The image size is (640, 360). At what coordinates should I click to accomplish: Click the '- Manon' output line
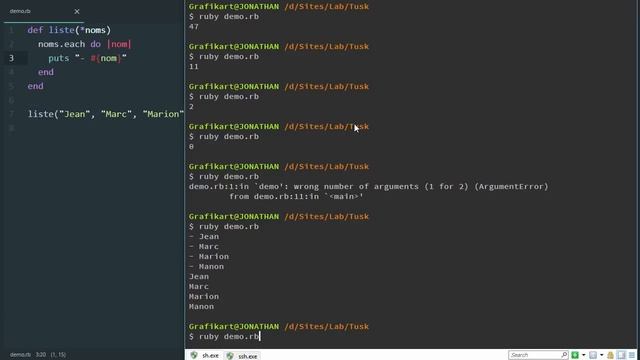(x=206, y=267)
